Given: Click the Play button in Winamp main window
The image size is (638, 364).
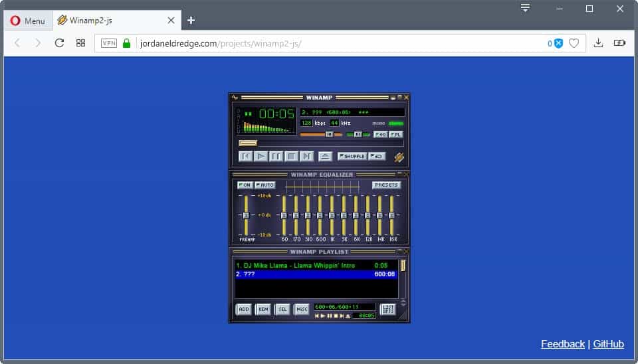Looking at the screenshot, I should (261, 157).
